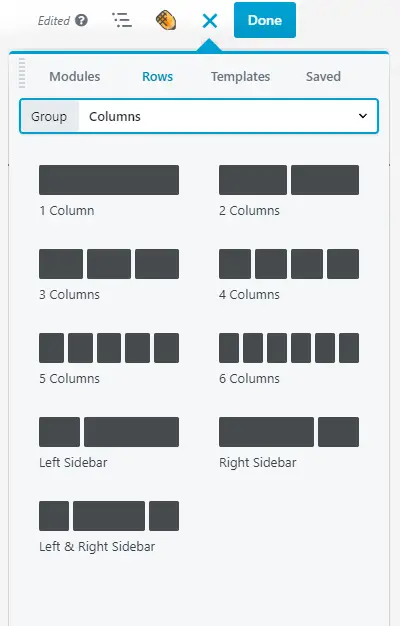Image resolution: width=400 pixels, height=626 pixels.
Task: Open the help question mark icon
Action: click(x=81, y=20)
